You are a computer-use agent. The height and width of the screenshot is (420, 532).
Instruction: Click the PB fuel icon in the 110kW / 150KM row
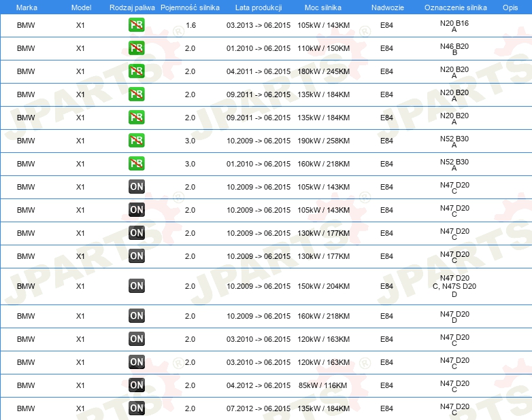tap(136, 48)
